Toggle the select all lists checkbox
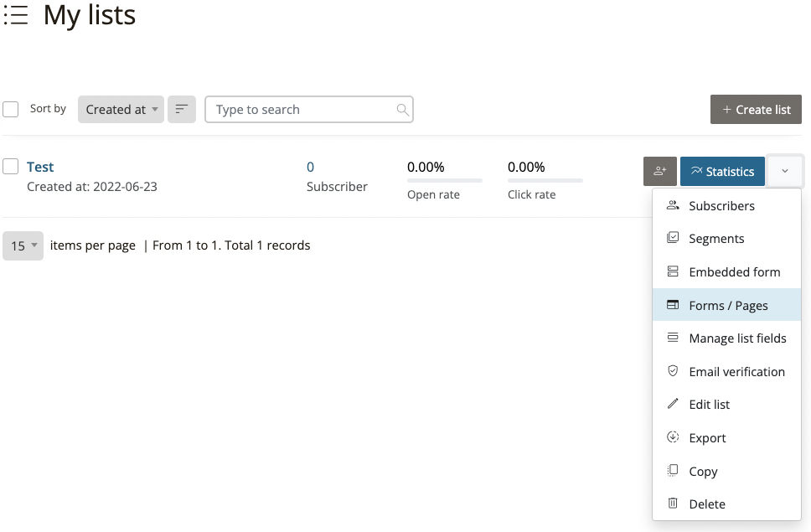The image size is (811, 532). tap(11, 110)
